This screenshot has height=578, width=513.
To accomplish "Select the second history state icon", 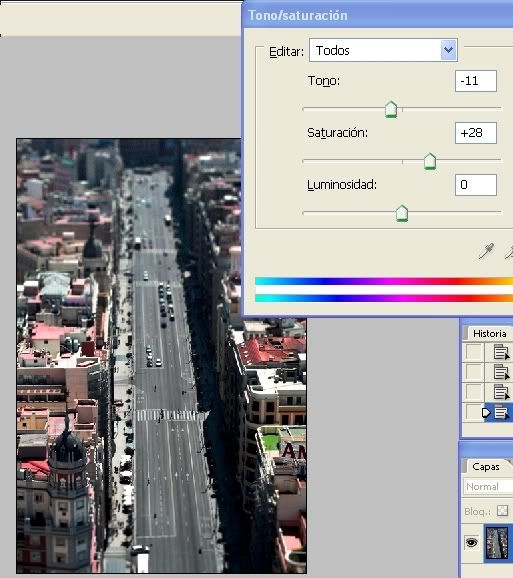I will pyautogui.click(x=501, y=372).
